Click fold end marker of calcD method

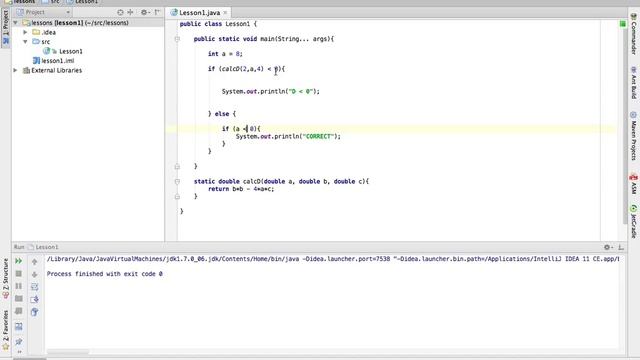(177, 196)
